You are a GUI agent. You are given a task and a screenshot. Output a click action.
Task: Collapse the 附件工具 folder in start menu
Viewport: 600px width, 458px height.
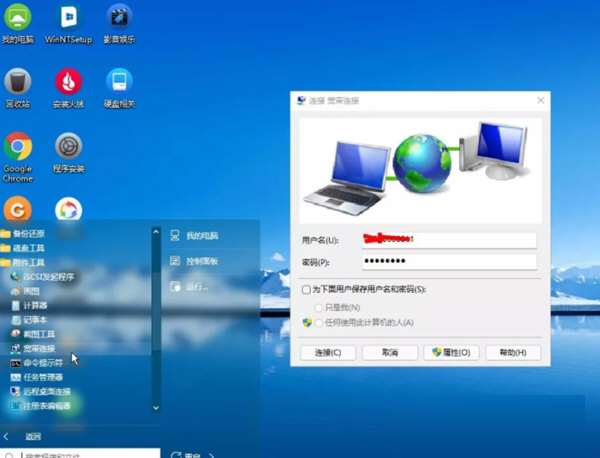[x=28, y=261]
